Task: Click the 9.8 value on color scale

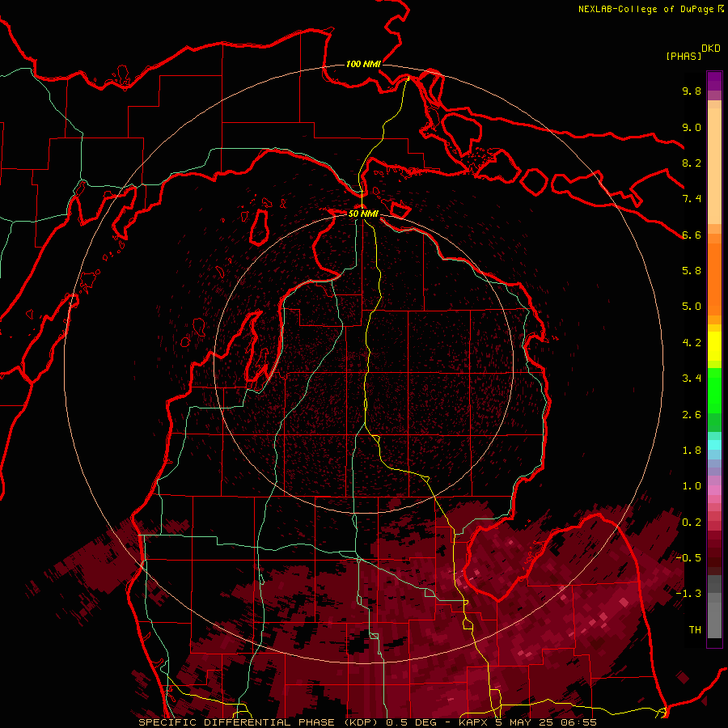Action: click(x=692, y=91)
